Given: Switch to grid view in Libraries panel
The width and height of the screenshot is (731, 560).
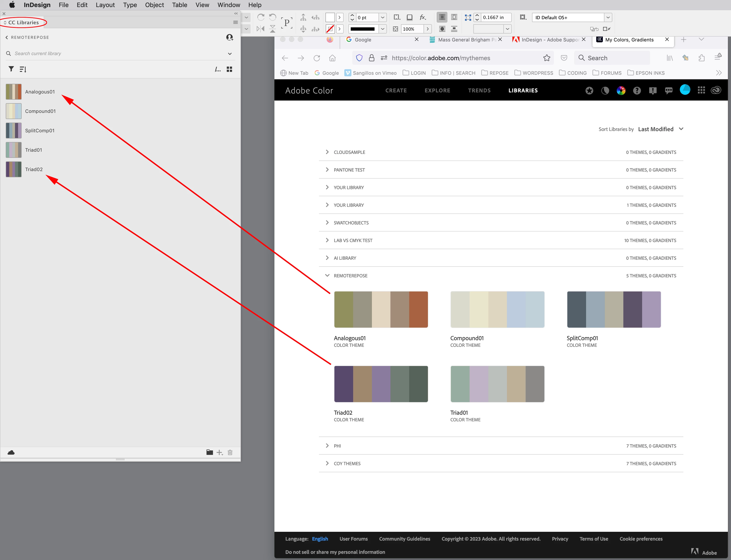Looking at the screenshot, I should click(229, 69).
